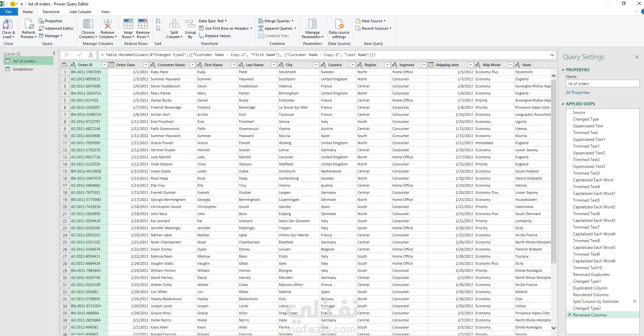
Task: Click the Group By icon
Action: pyautogui.click(x=191, y=24)
